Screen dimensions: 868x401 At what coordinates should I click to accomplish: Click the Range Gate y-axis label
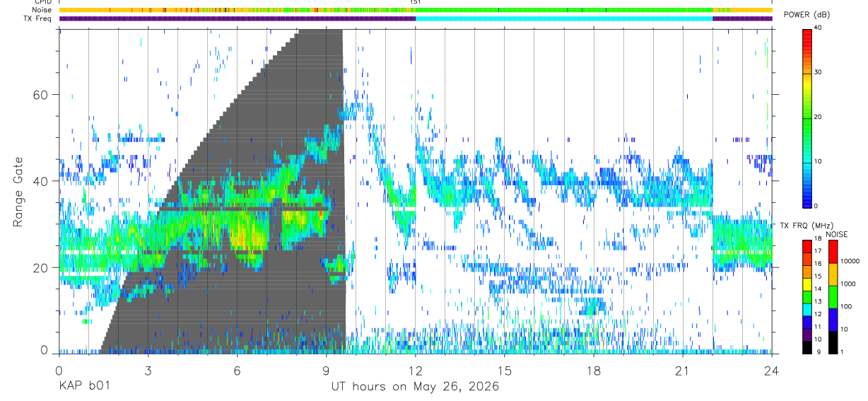(17, 192)
